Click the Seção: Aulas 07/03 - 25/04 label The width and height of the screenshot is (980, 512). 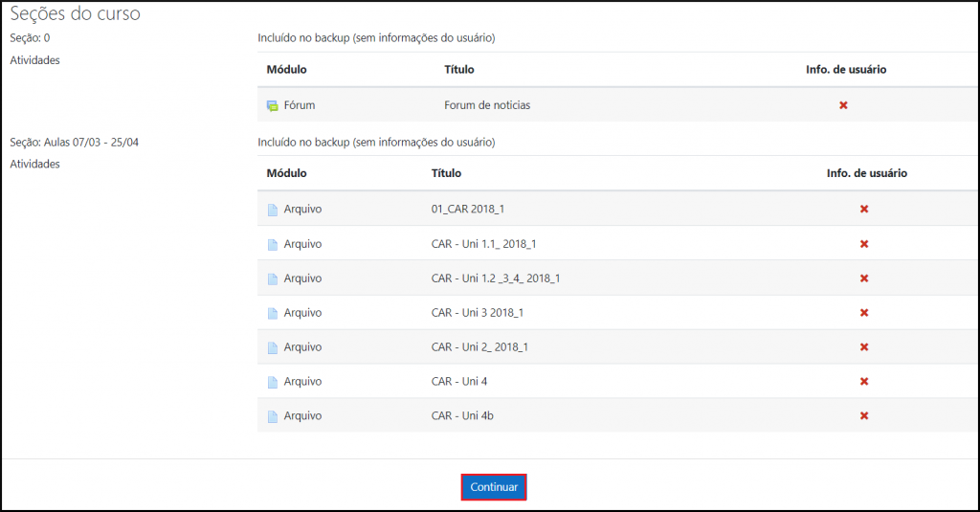tap(75, 143)
